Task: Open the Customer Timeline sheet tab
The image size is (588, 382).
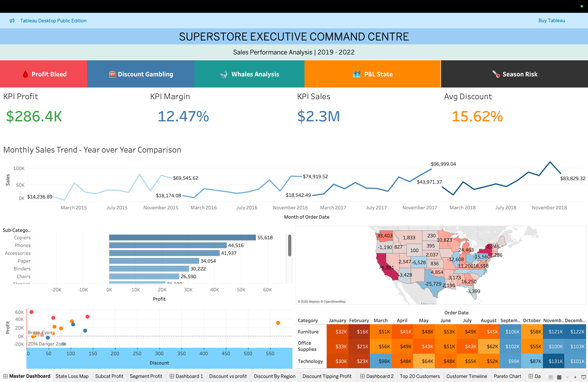Action: click(x=467, y=376)
